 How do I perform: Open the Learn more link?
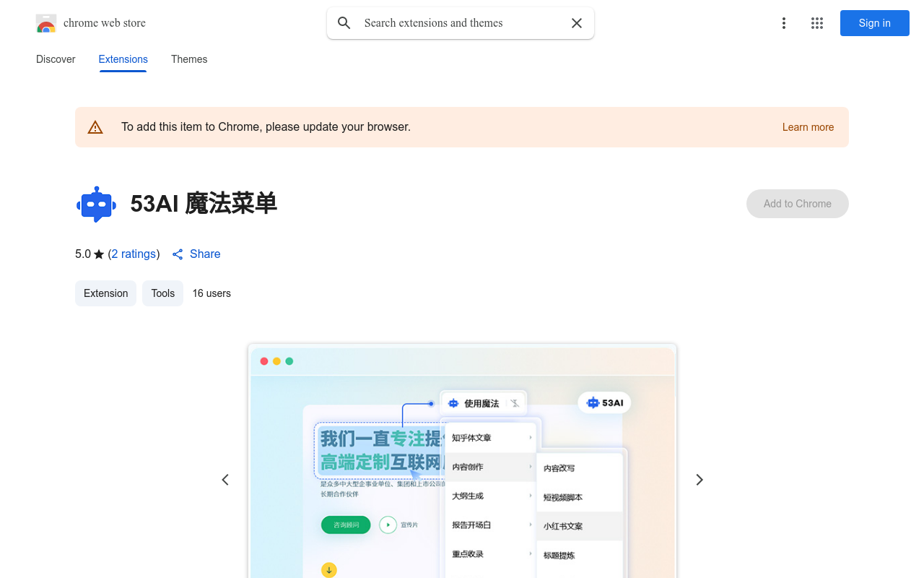click(x=808, y=127)
